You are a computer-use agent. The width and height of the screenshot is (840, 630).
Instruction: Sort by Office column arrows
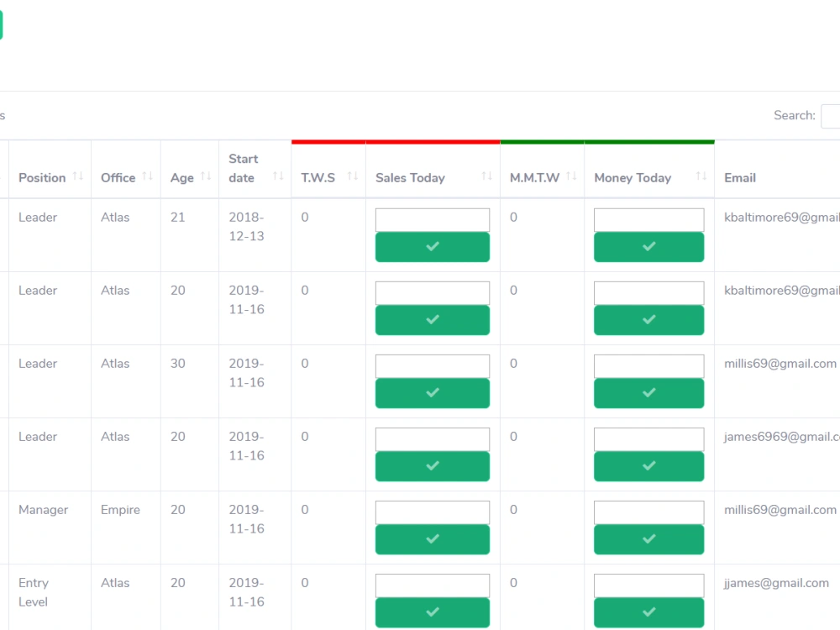click(x=148, y=176)
